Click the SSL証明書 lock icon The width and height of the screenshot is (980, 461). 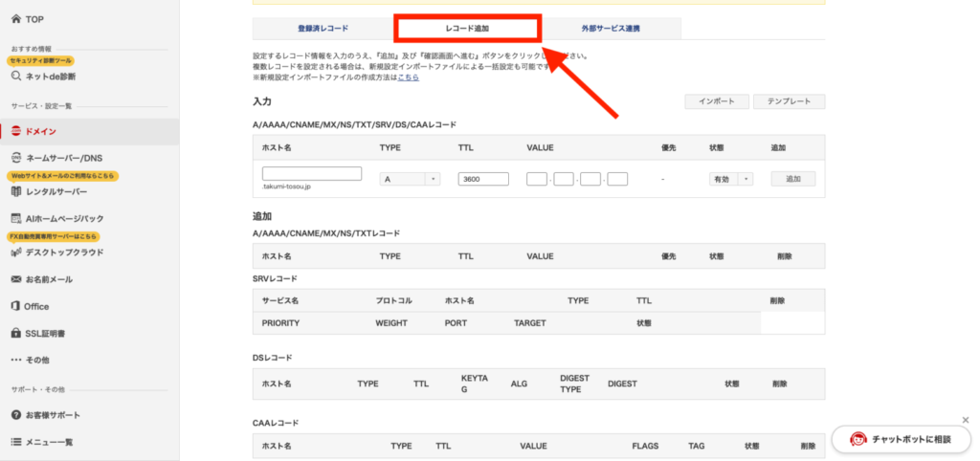point(16,333)
